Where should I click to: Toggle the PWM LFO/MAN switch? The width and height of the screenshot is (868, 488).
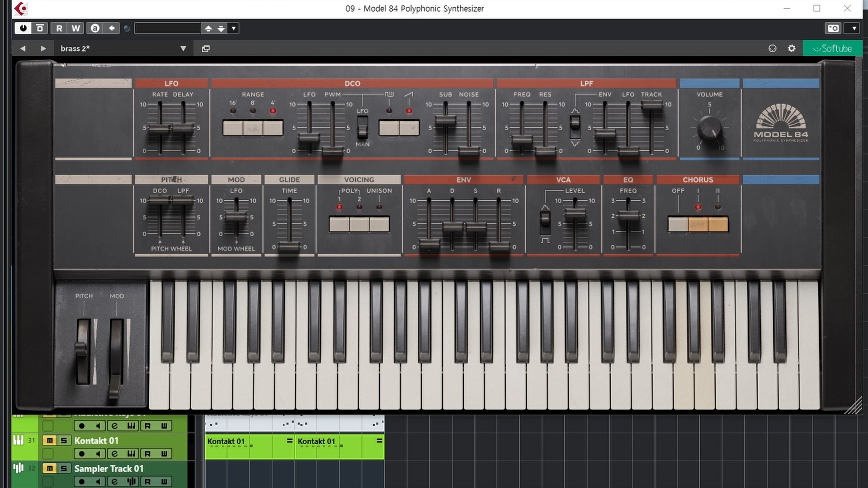(363, 127)
